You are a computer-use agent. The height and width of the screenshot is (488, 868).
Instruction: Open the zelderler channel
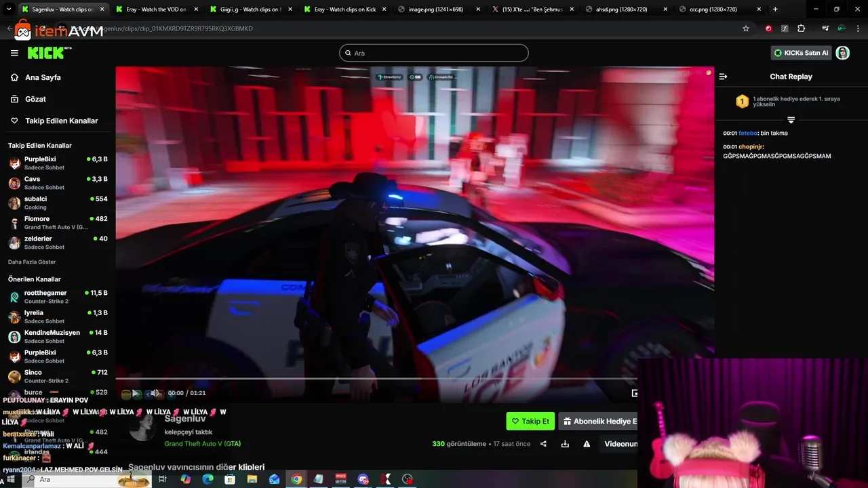pyautogui.click(x=58, y=243)
